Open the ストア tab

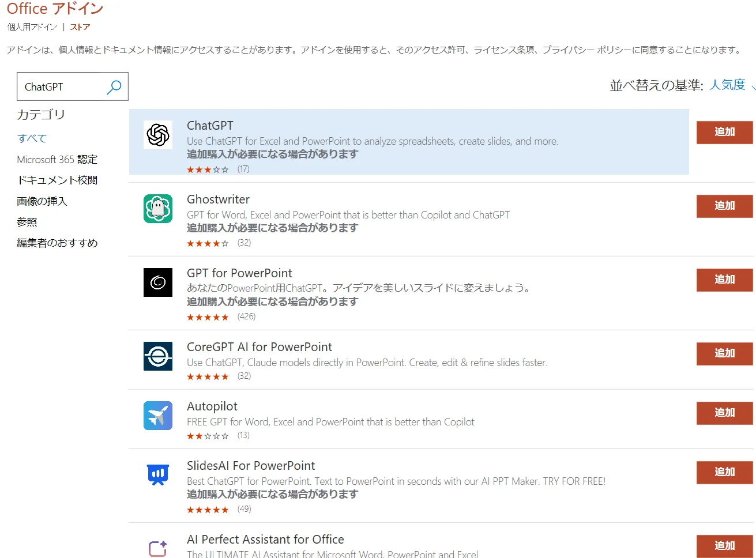(x=80, y=27)
